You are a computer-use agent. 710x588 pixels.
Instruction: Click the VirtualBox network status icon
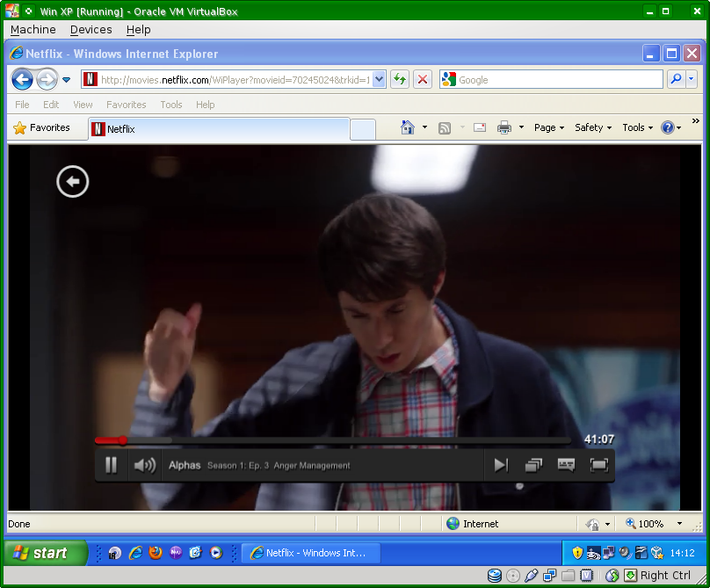pos(550,576)
